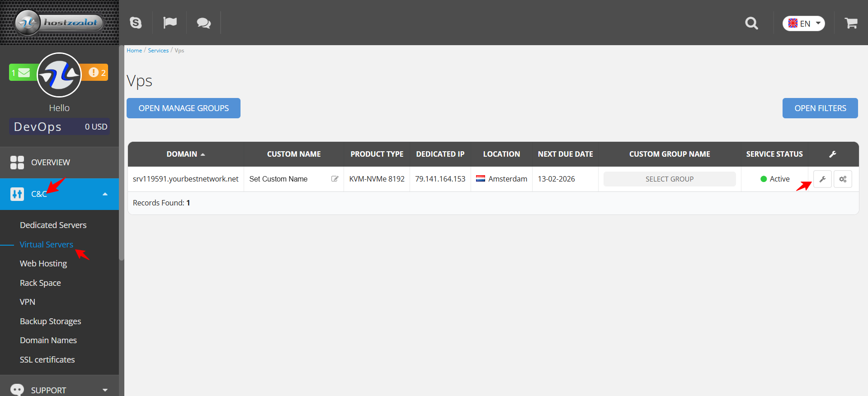The height and width of the screenshot is (396, 868).
Task: Open the wrench manage button in row
Action: coord(822,179)
